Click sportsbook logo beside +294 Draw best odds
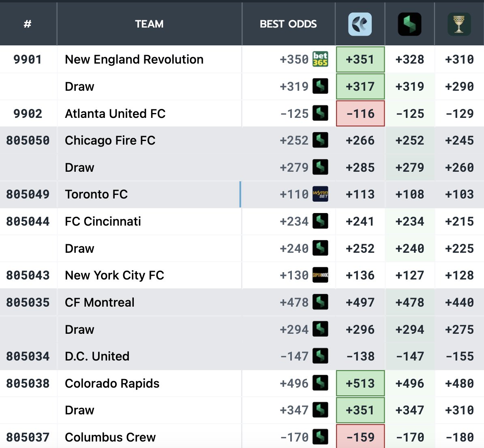Screen dimensions: 484x448 tap(320, 329)
